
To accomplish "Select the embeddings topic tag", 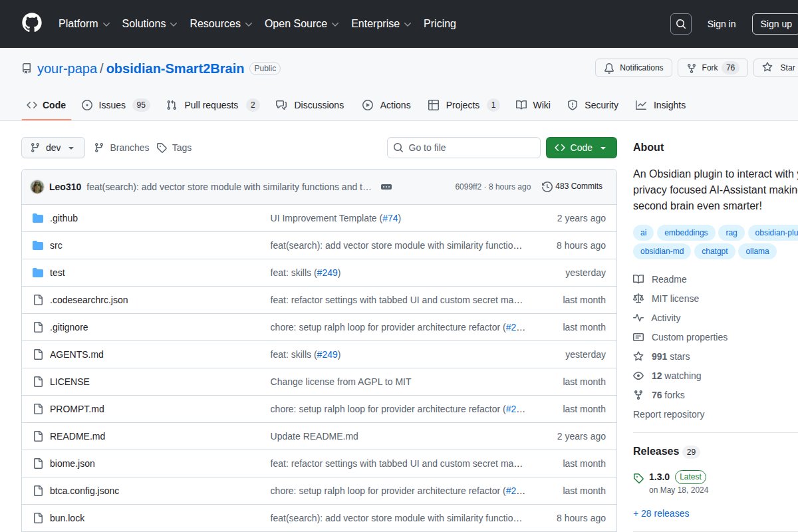I will [x=686, y=233].
